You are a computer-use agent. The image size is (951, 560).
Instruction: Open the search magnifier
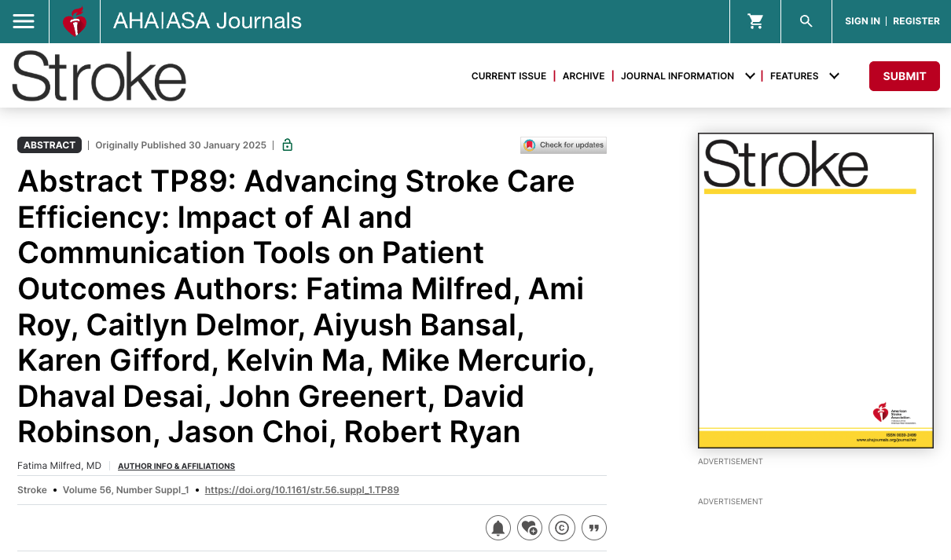coord(806,21)
